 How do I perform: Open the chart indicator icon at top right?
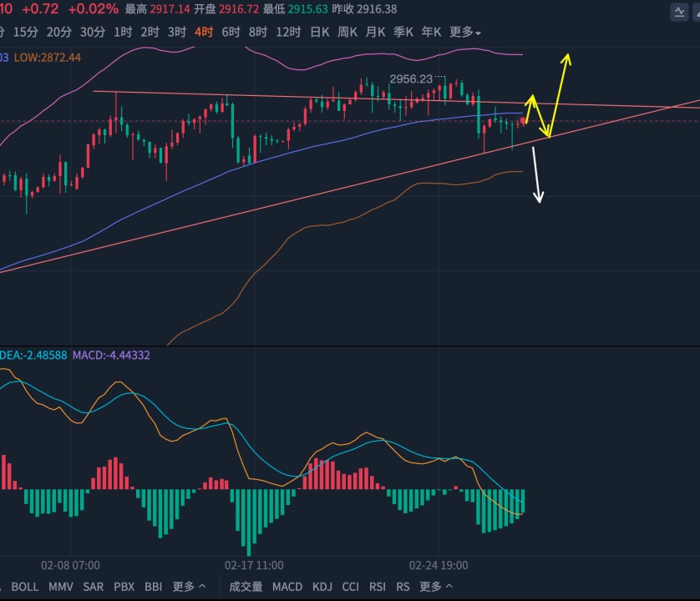[679, 12]
